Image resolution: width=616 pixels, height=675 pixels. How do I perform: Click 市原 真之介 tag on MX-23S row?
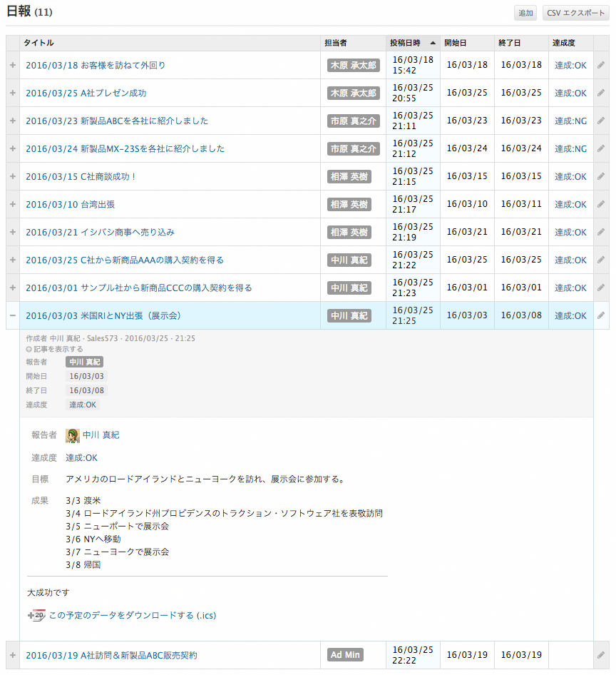[354, 148]
